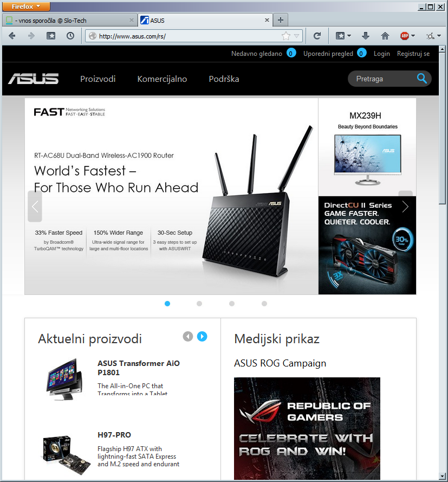The height and width of the screenshot is (482, 448).
Task: Show the previous banner slide
Action: [35, 207]
